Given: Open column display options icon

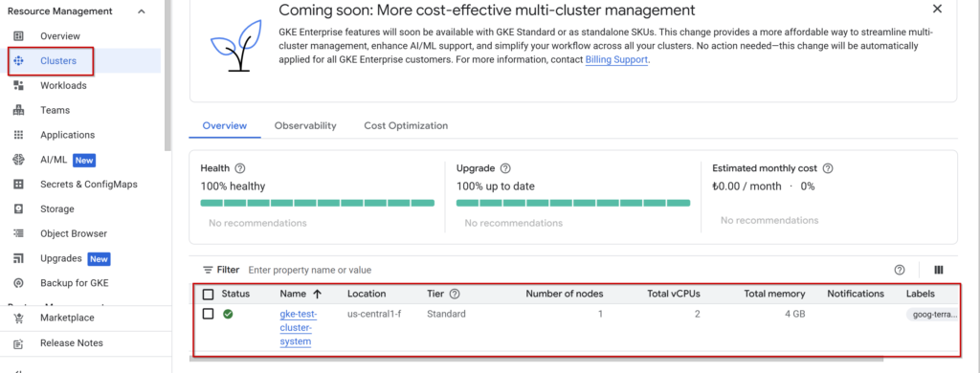Looking at the screenshot, I should pos(938,270).
